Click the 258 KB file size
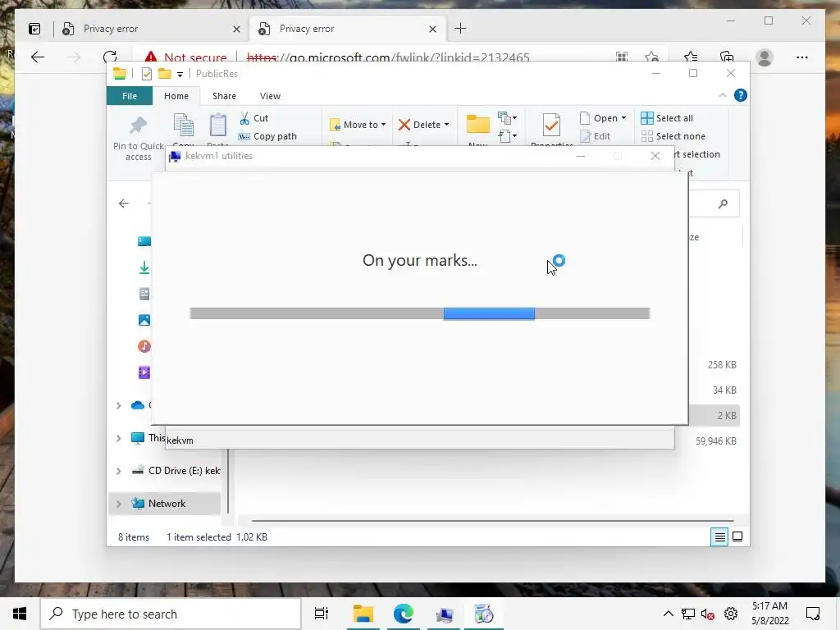Viewport: 840px width, 630px height. tap(722, 365)
